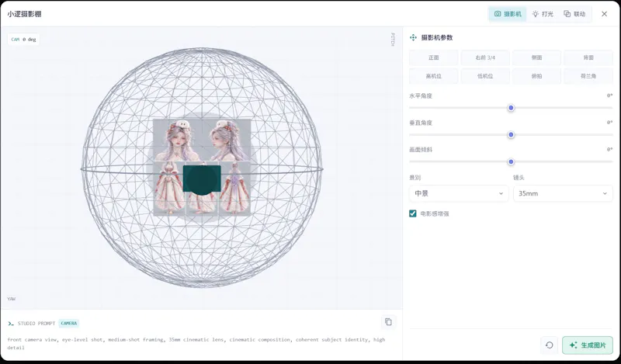The height and width of the screenshot is (364, 621).
Task: Select the 背面 back view preset
Action: coord(588,57)
